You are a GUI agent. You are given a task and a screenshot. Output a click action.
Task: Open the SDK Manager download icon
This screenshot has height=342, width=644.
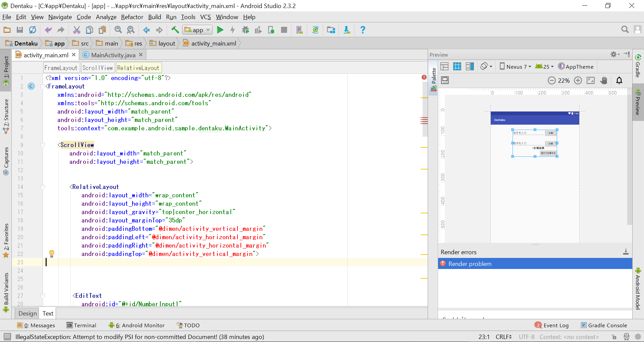tap(347, 30)
